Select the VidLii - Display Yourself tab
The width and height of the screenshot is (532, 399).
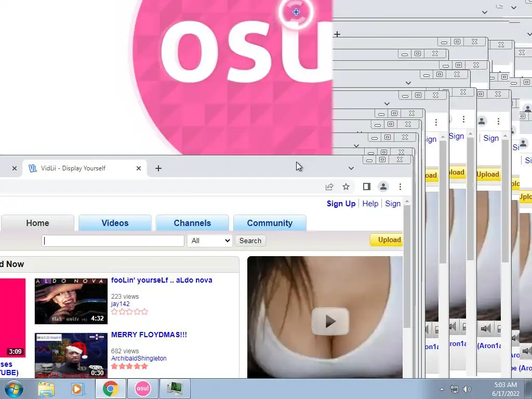85,168
